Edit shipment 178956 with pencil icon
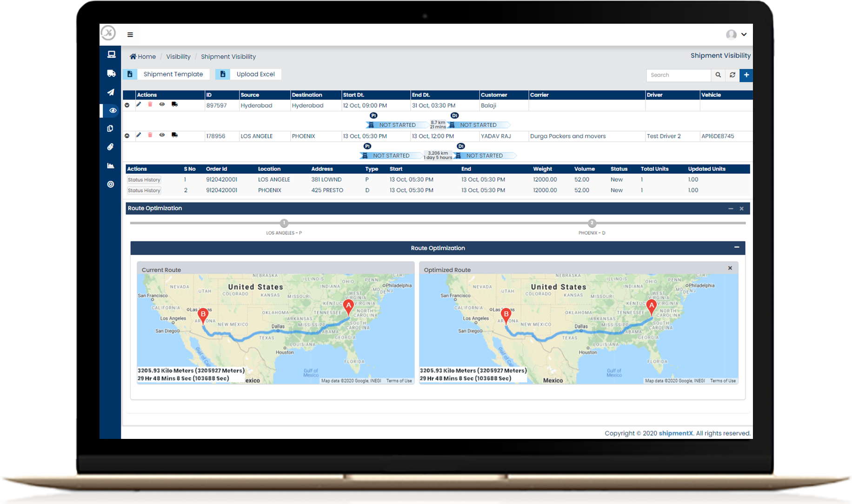Screen dimensions: 852x504 (139, 135)
